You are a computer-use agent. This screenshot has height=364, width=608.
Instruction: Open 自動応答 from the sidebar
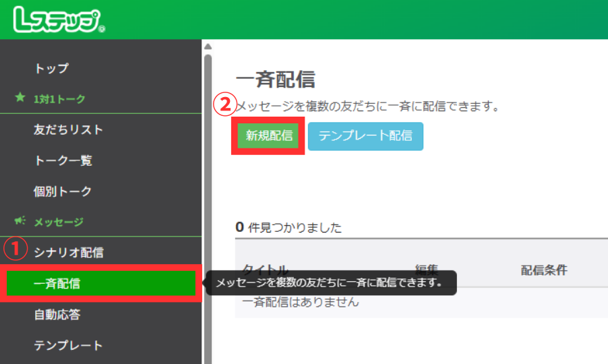coord(57,315)
